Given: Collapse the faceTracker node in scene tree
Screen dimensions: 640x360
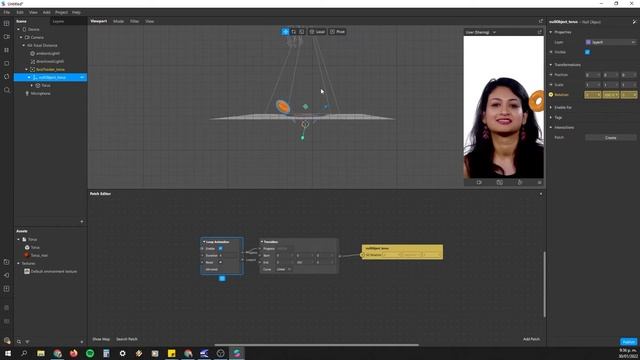Looking at the screenshot, I should click(x=27, y=69).
